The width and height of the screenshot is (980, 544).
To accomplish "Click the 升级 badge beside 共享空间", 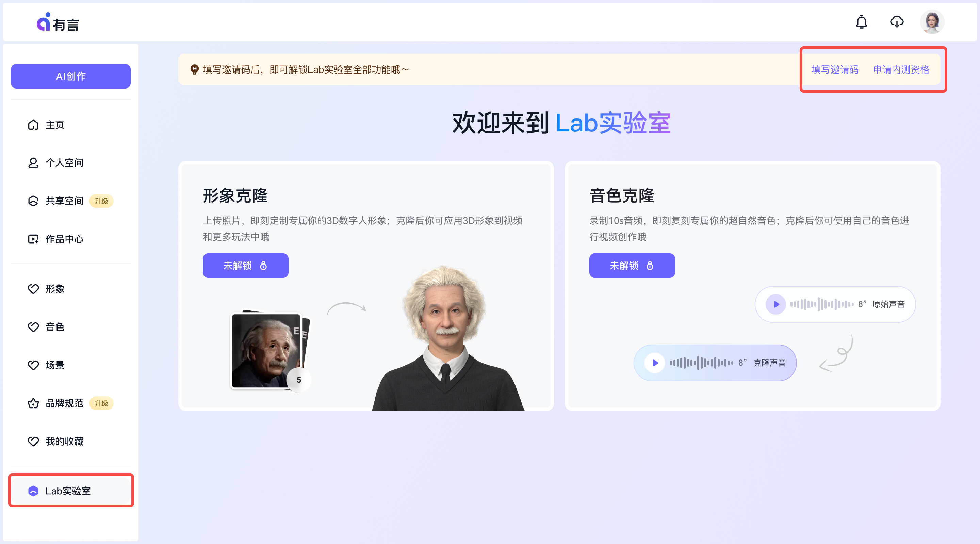I will [x=101, y=201].
